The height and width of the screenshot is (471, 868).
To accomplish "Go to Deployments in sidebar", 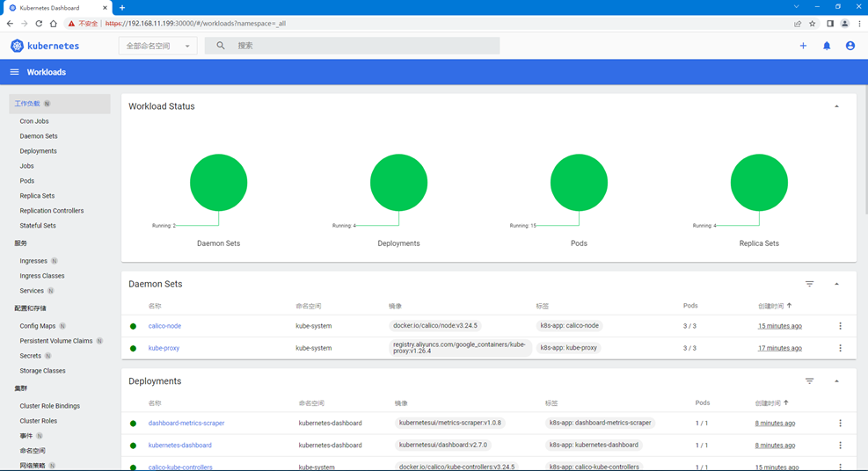I will pos(38,151).
